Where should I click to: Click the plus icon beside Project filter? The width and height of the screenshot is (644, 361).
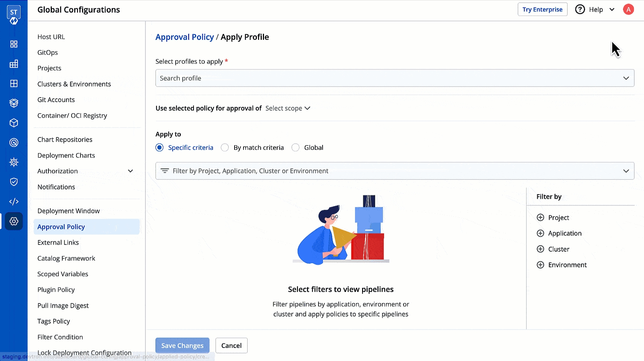coord(540,217)
